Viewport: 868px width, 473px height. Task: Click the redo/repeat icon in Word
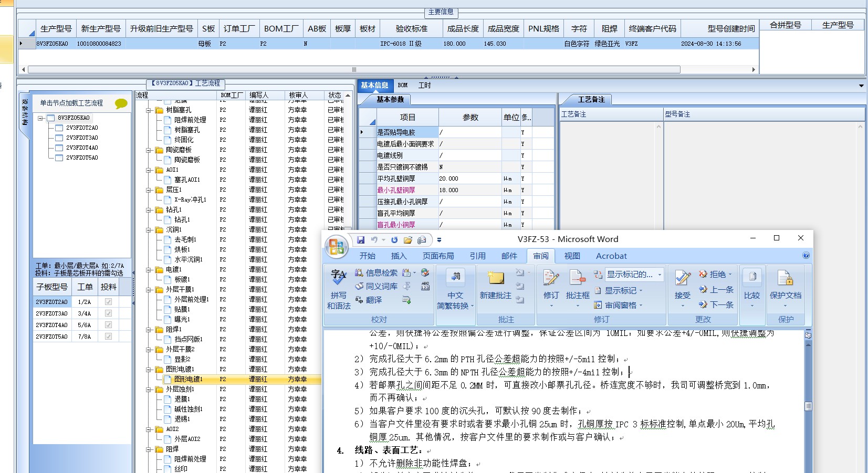(394, 240)
